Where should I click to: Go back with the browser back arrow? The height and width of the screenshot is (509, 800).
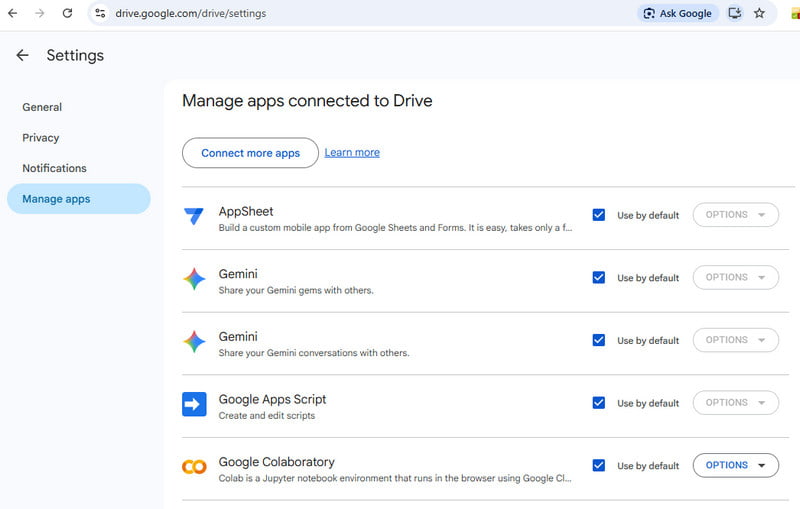point(13,13)
